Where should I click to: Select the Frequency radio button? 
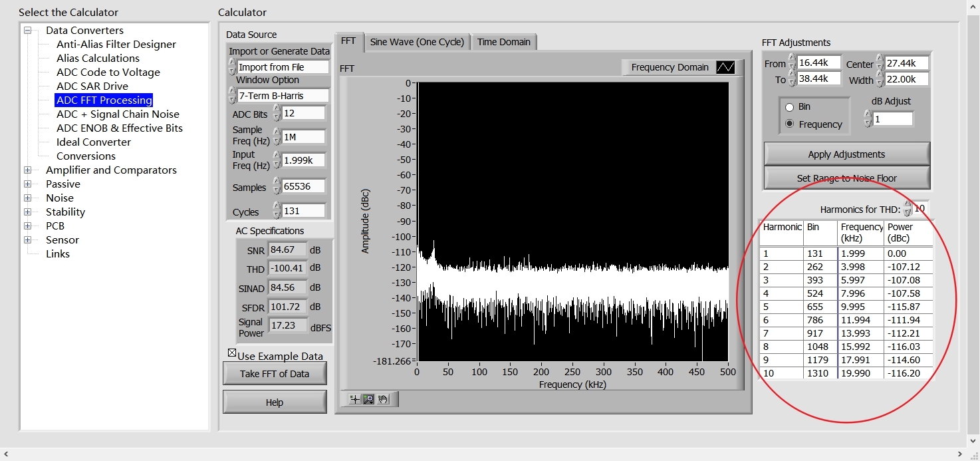(x=790, y=124)
